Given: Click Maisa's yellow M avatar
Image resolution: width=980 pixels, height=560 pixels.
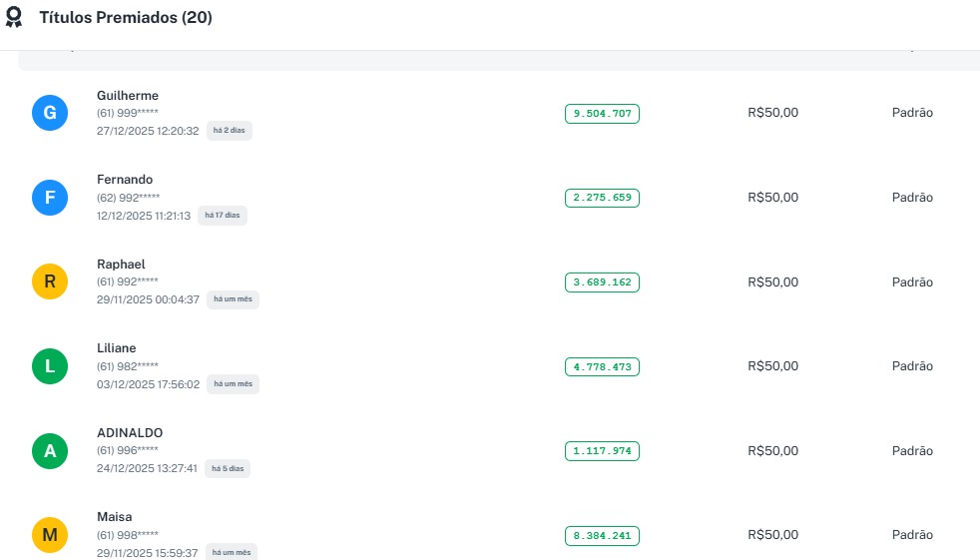Looking at the screenshot, I should click(x=50, y=535).
